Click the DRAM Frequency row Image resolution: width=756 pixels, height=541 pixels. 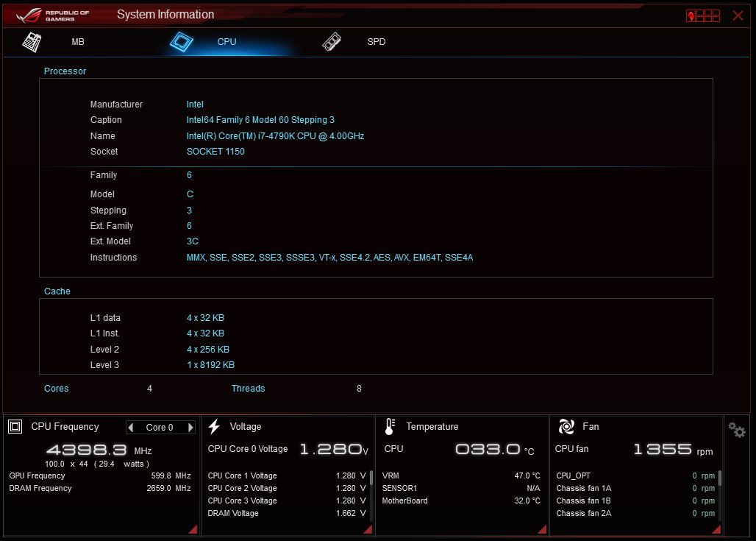(100, 489)
